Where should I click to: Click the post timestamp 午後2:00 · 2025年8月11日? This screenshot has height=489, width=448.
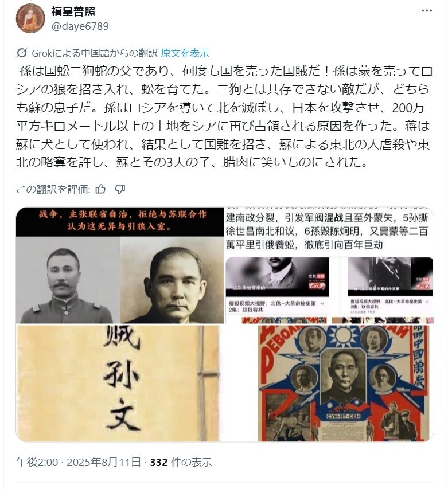pyautogui.click(x=79, y=462)
